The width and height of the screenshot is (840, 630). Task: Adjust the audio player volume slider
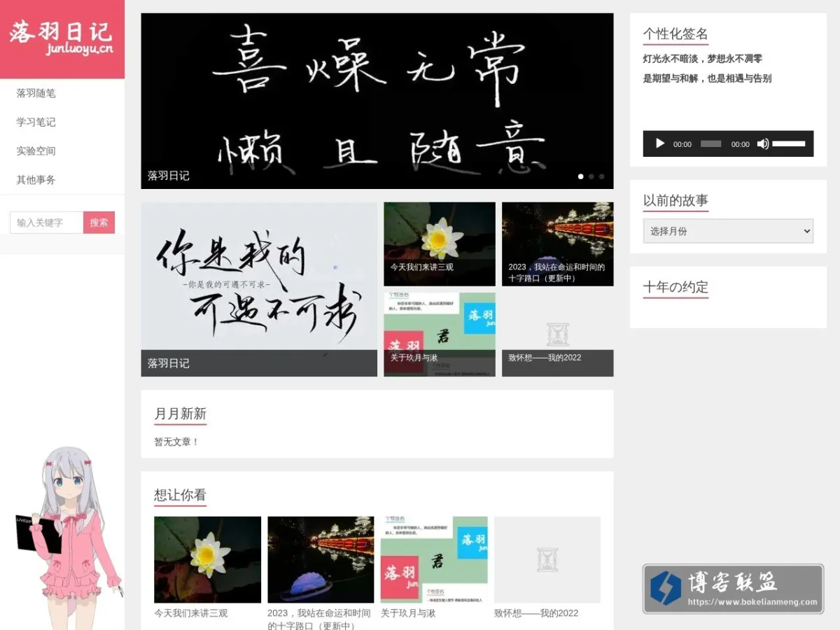tap(789, 143)
